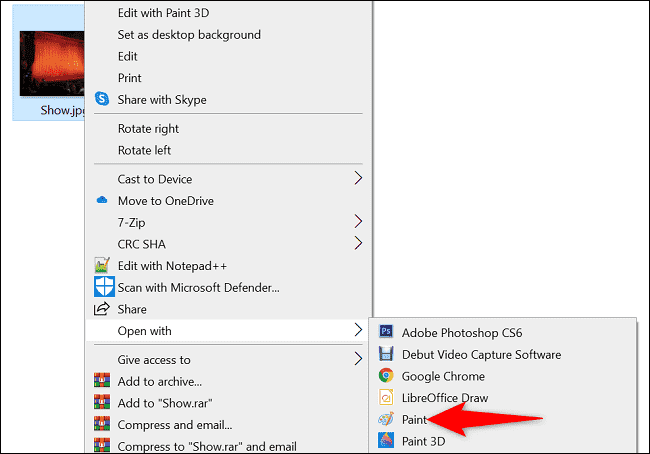Click the Notepad++ icon in context menu
The image size is (650, 454).
tap(101, 266)
